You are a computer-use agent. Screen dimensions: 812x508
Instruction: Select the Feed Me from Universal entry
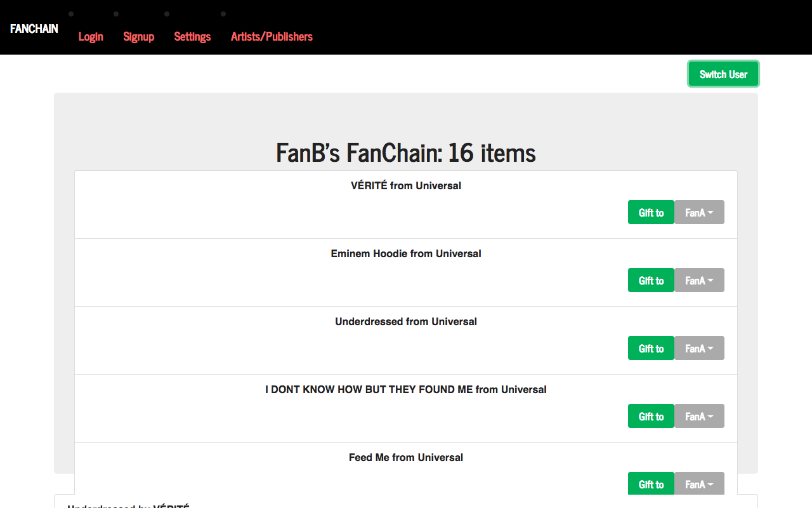(406, 457)
